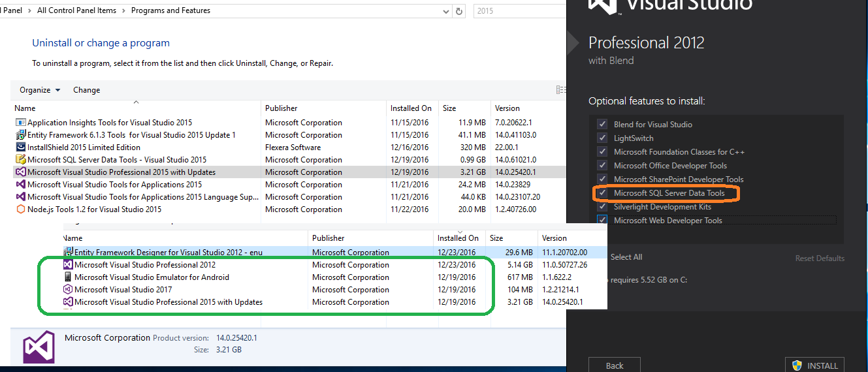
Task: Click Reset Defaults in the installer
Action: 820,258
